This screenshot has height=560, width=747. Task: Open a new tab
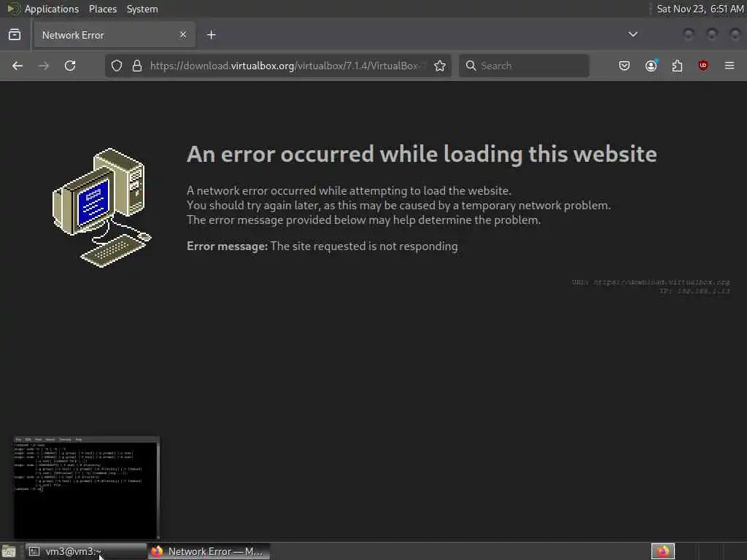(x=212, y=35)
